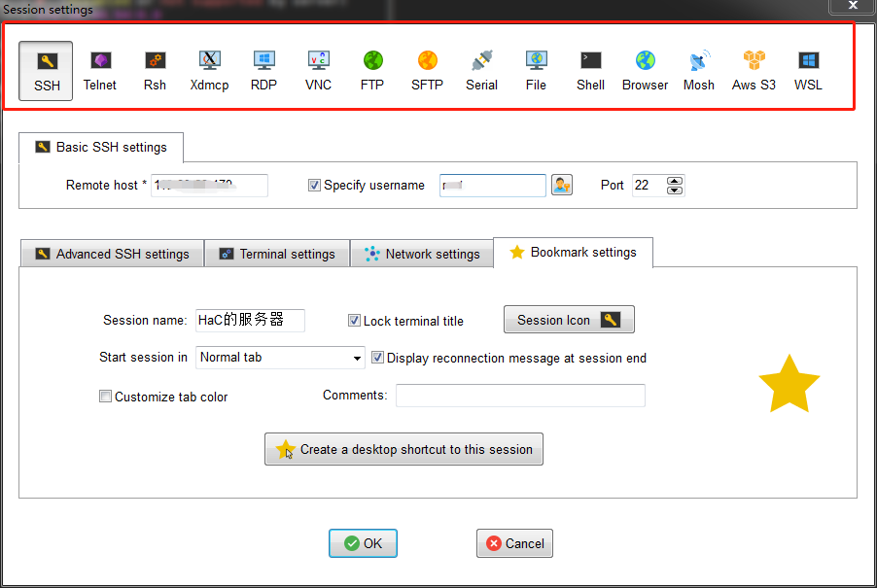Focus the username input field

pyautogui.click(x=493, y=185)
